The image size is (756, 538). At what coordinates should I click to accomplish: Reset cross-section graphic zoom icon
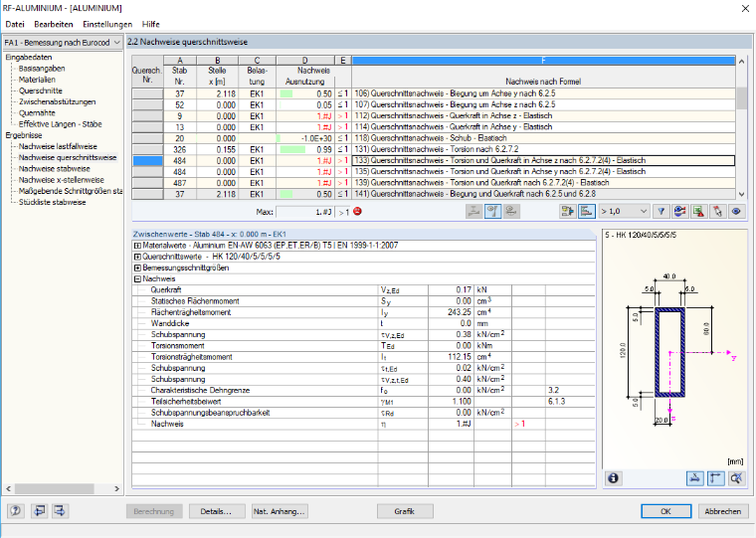tap(736, 478)
